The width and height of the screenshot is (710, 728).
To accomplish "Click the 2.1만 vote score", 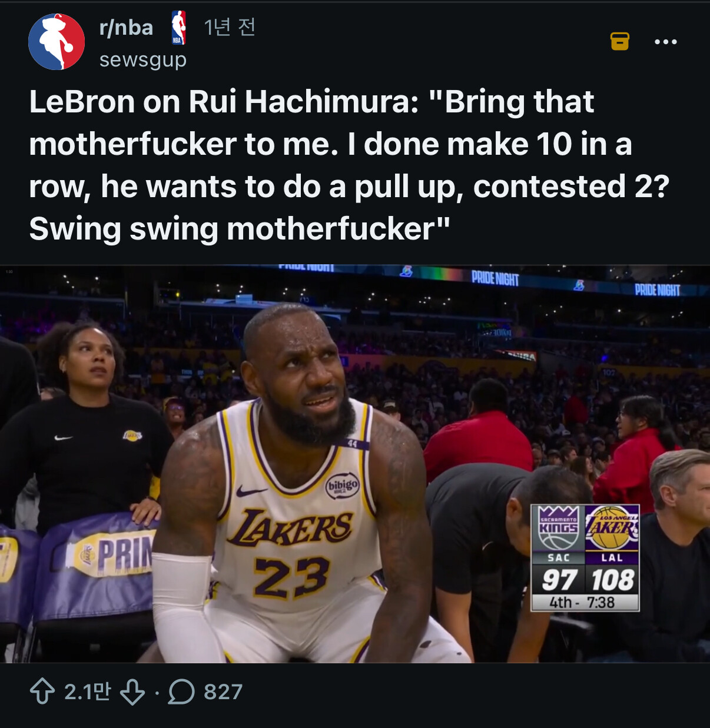I will coord(87,692).
